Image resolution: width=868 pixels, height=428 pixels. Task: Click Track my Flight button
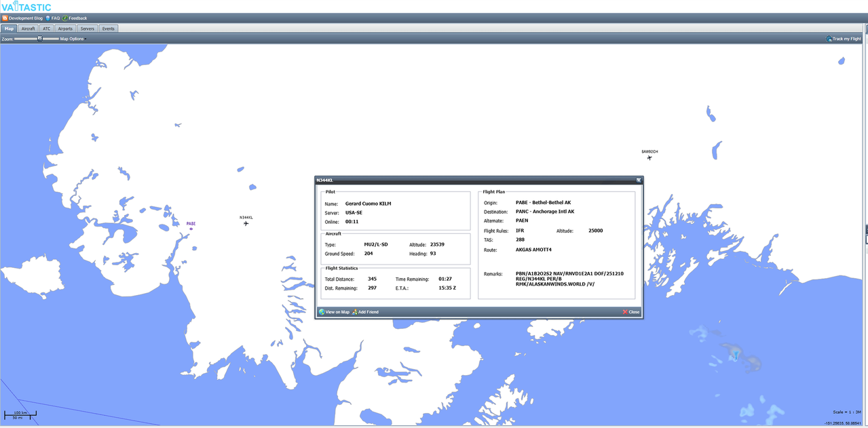tap(844, 39)
